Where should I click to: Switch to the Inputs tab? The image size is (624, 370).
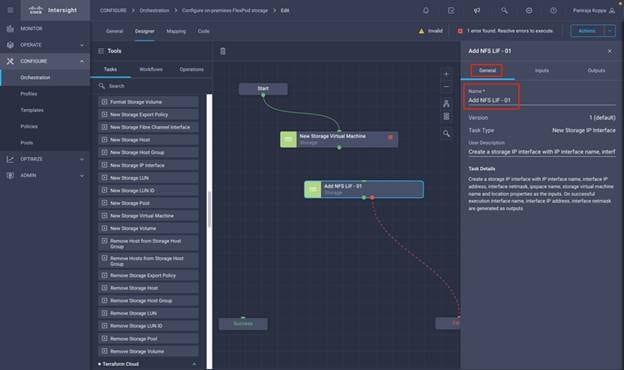click(x=542, y=70)
